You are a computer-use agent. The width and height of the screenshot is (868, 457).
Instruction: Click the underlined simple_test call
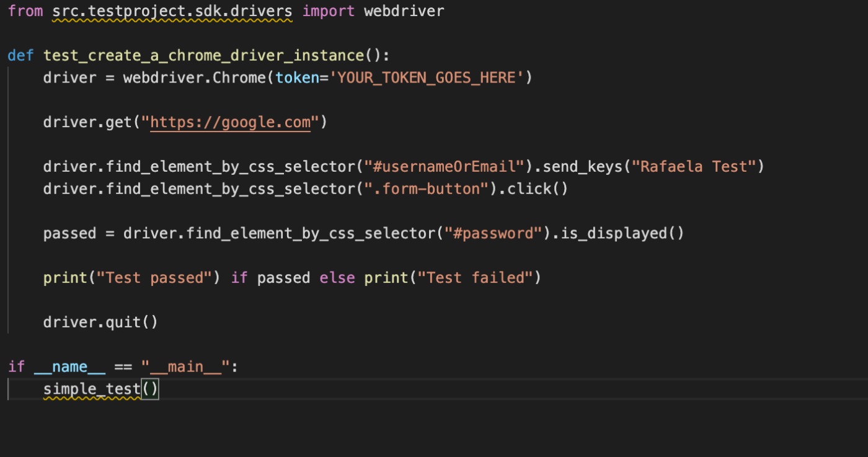click(92, 389)
